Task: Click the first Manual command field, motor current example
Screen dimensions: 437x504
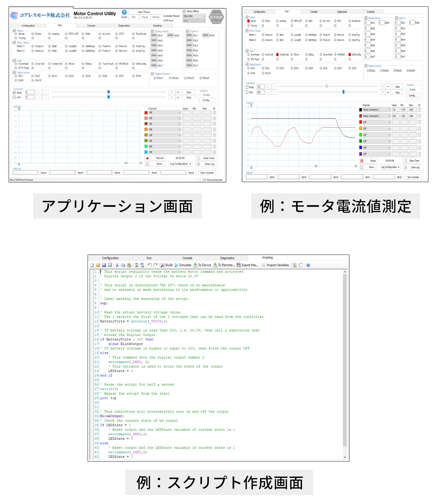Action: tap(257, 177)
